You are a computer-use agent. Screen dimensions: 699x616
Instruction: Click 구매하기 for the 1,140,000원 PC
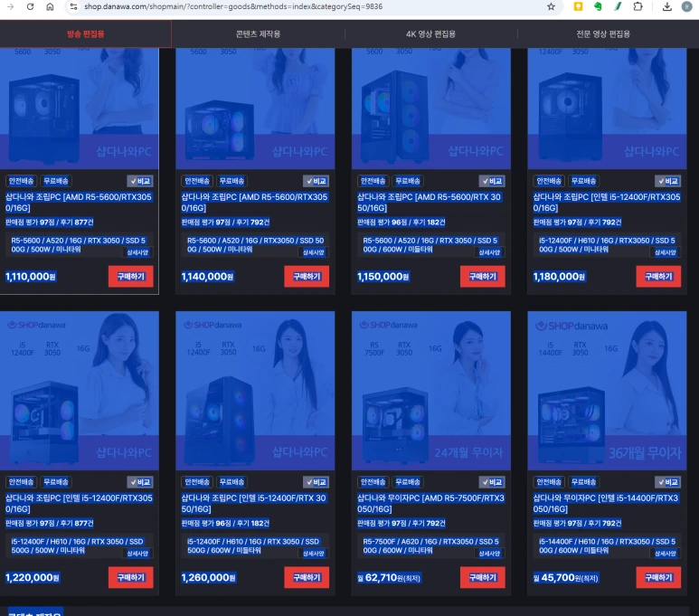tap(307, 277)
